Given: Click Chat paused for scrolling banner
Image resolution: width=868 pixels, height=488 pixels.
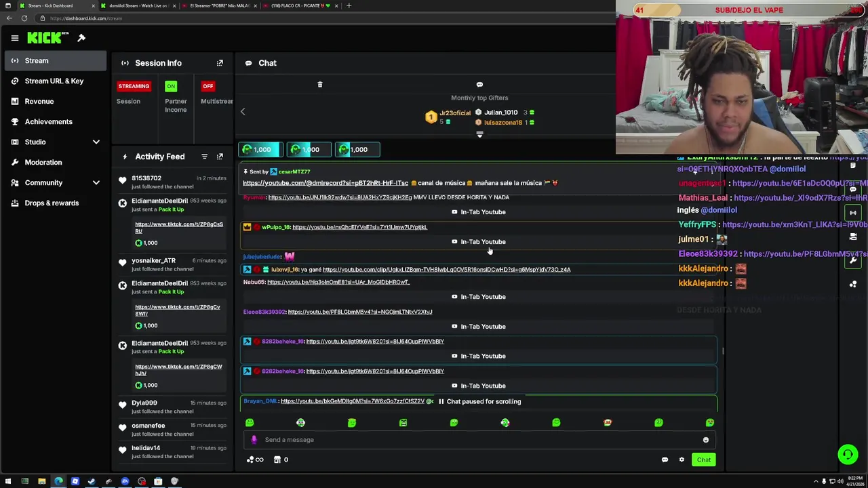Looking at the screenshot, I should [x=479, y=402].
